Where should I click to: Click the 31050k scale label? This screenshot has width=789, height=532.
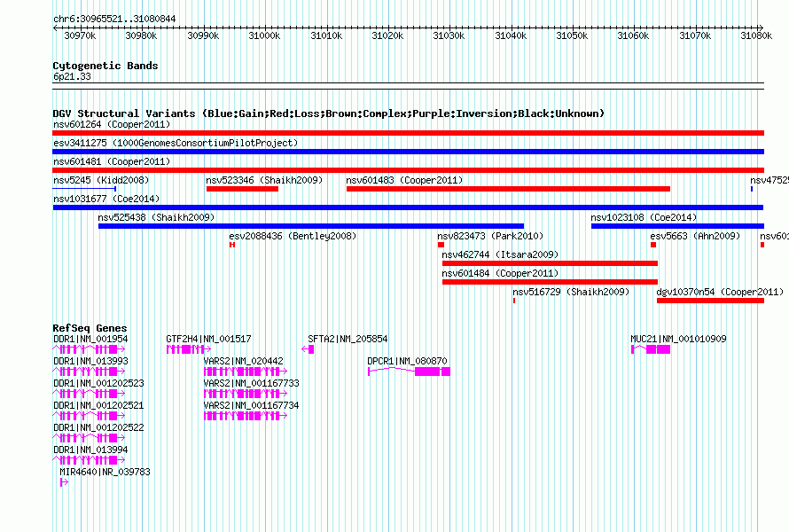coord(572,35)
